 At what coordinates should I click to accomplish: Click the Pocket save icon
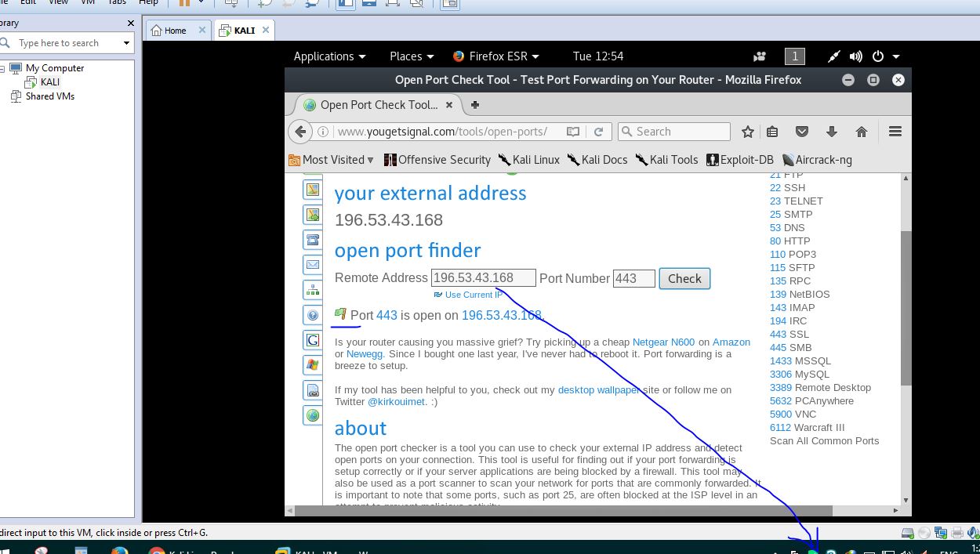(802, 132)
